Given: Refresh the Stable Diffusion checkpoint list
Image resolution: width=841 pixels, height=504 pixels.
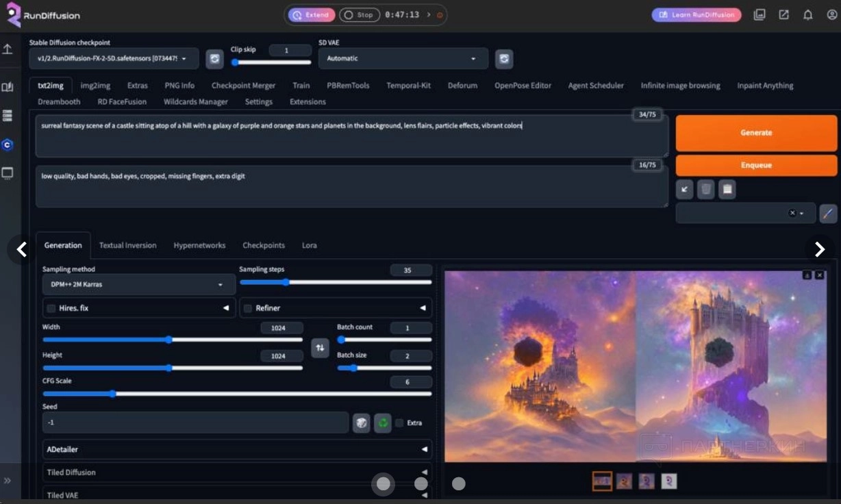Looking at the screenshot, I should click(x=214, y=59).
